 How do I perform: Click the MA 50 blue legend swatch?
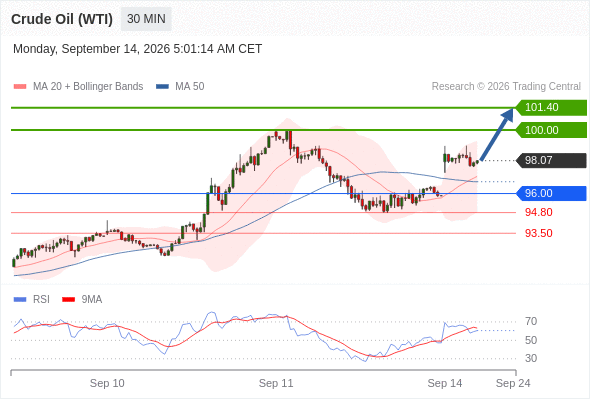(162, 87)
